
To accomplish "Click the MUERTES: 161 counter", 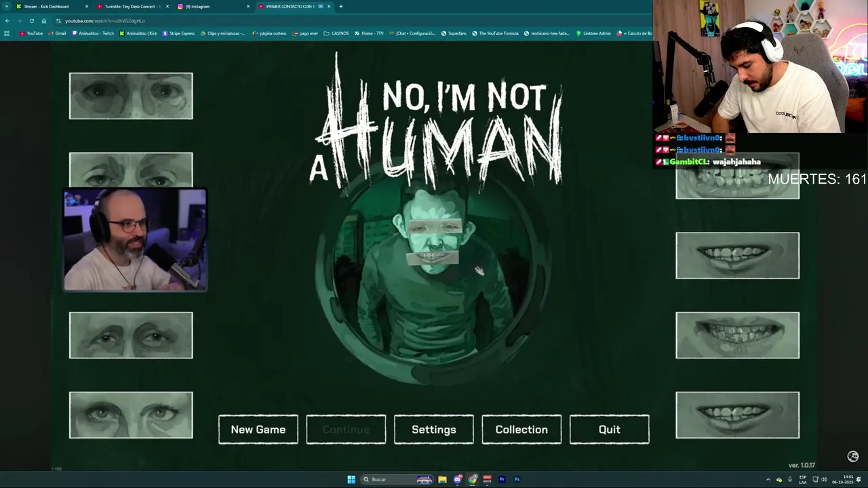I will pyautogui.click(x=817, y=180).
